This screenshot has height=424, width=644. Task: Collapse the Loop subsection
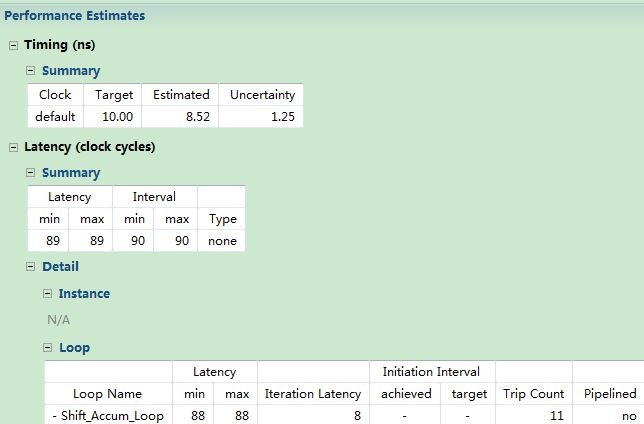(x=48, y=348)
